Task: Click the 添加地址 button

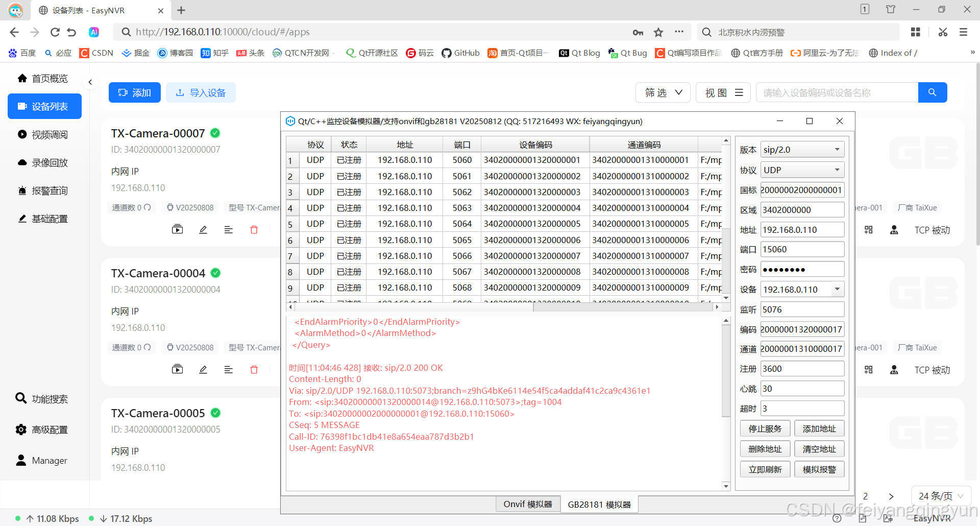Action: (x=819, y=428)
